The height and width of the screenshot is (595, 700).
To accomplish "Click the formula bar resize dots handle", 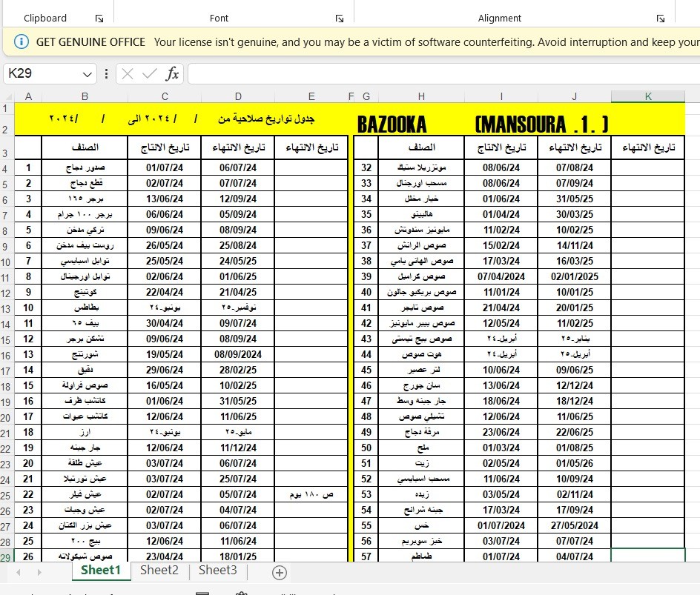I will (106, 73).
